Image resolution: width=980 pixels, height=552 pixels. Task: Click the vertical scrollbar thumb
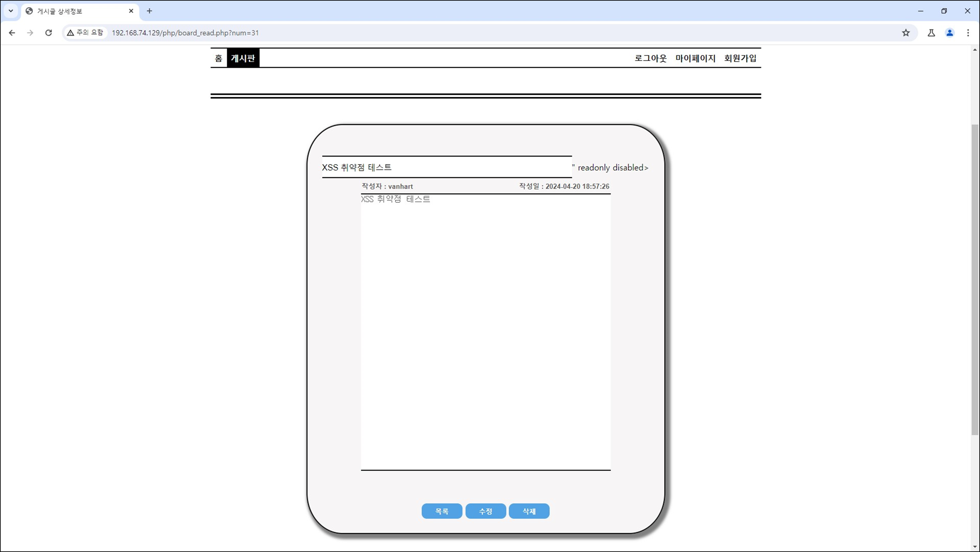point(975,280)
